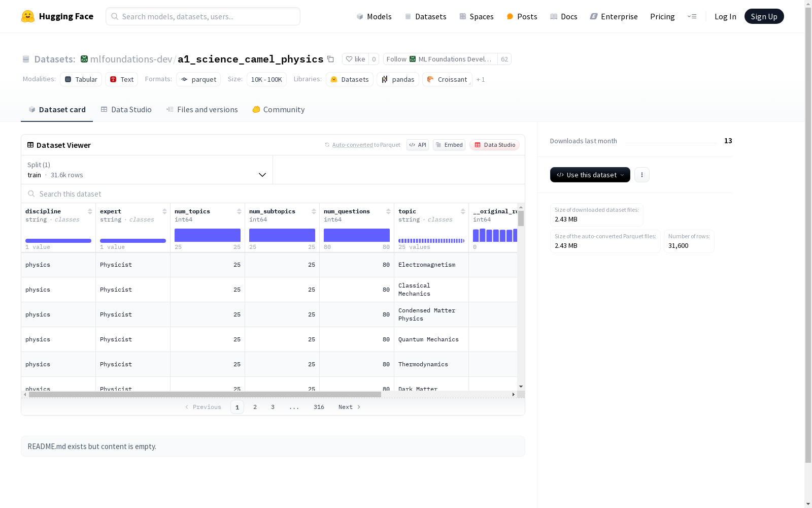Open the Community tab
The image size is (812, 508).
pos(279,110)
